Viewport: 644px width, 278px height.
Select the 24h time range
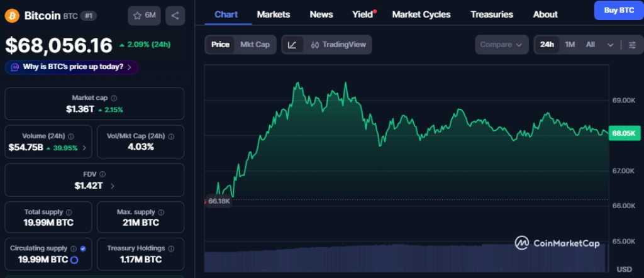coord(547,45)
